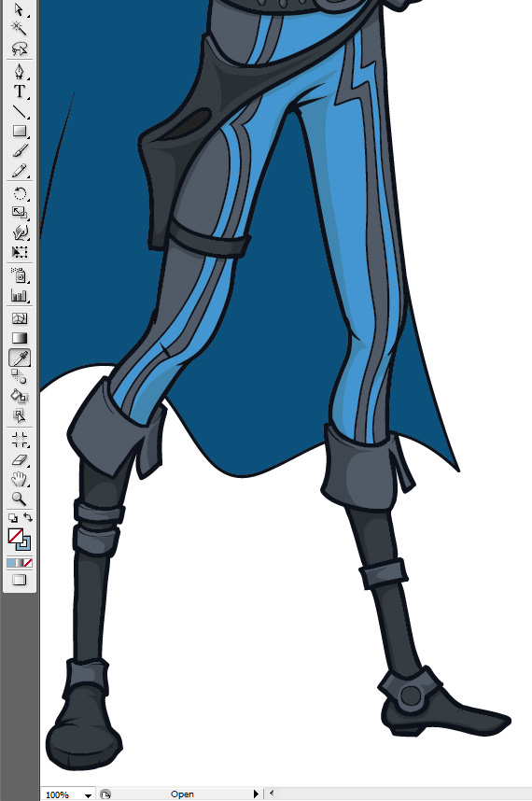Select the Zoom magnifier tool
The height and width of the screenshot is (801, 532).
(19, 499)
